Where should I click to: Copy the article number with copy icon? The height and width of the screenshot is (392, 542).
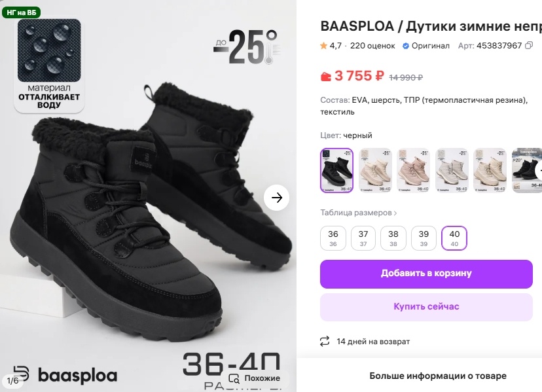[x=529, y=46]
